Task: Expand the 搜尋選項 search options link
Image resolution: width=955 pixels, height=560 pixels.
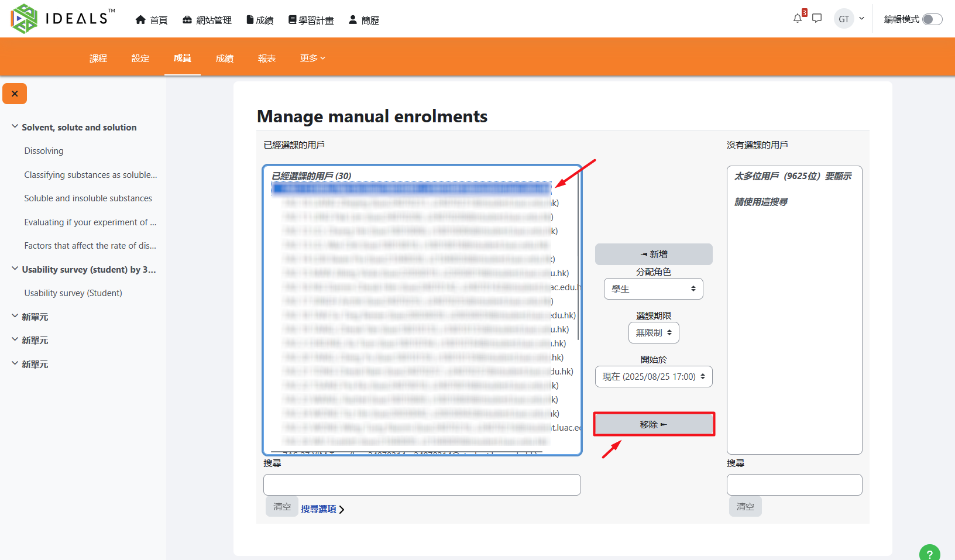Action: click(322, 509)
